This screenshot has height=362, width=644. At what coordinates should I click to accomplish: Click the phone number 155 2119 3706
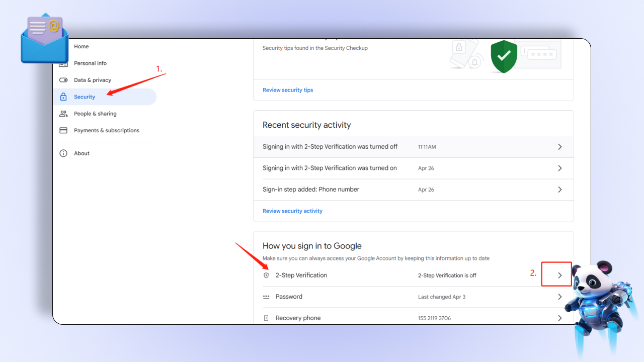point(434,318)
